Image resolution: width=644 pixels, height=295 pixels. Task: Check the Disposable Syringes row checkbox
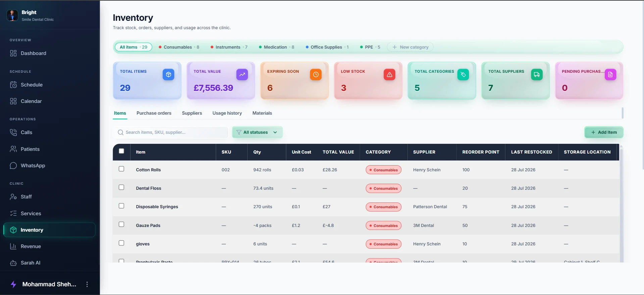click(121, 206)
